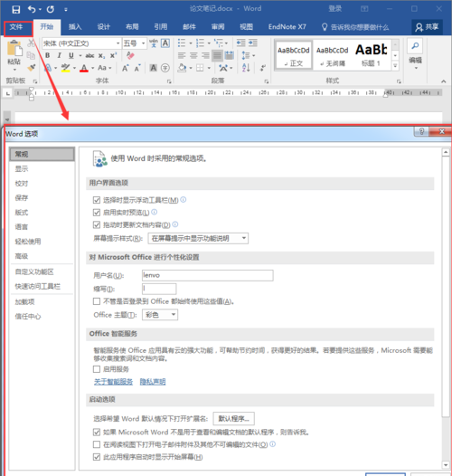452x476 pixels.
Task: Open the 引用 tab
Action: (x=161, y=27)
